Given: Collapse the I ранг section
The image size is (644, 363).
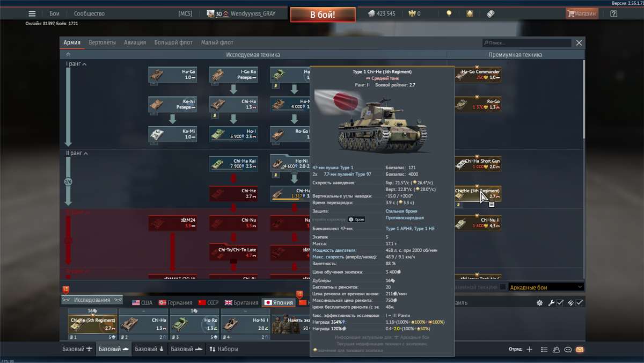Looking at the screenshot, I should (x=76, y=64).
